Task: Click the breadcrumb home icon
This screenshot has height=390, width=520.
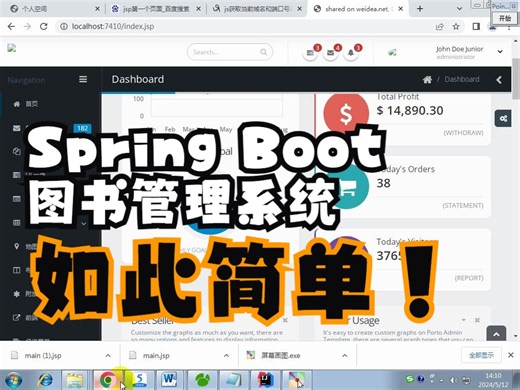Action: pos(427,80)
